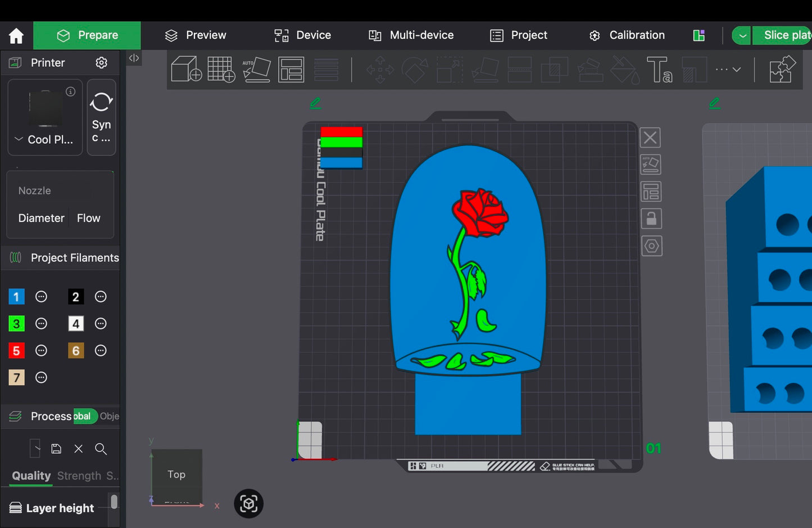Select the Lay on face tool

(x=486, y=70)
